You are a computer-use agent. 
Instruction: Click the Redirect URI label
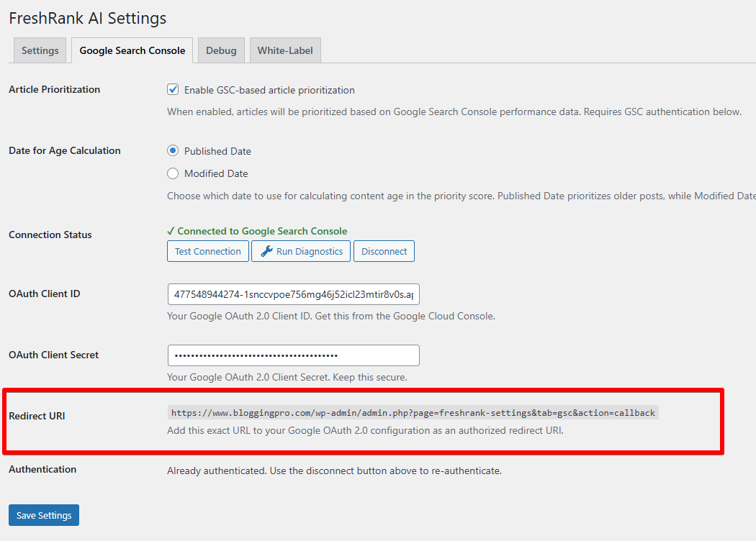click(x=37, y=416)
